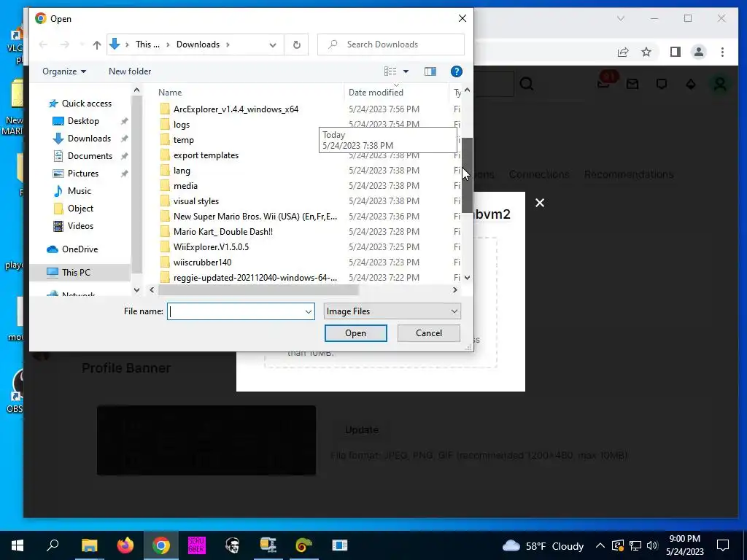Bookmark page with Chrome star icon
Viewport: 747px width, 560px height.
(x=646, y=52)
